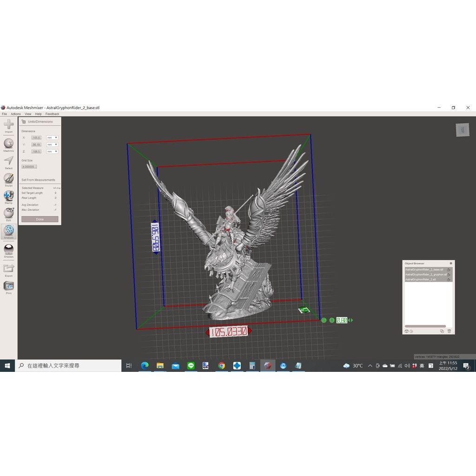This screenshot has height=476, width=476.
Task: Open the Print tool
Action: coord(8,286)
